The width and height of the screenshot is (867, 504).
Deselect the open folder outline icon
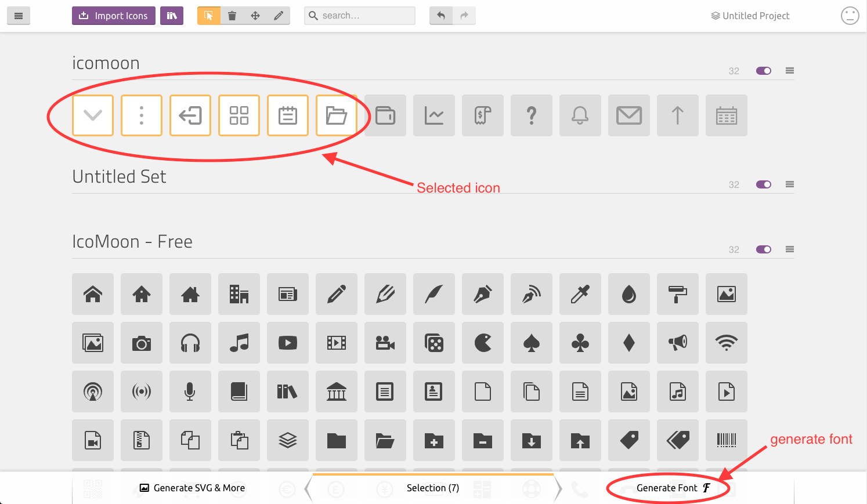point(337,115)
